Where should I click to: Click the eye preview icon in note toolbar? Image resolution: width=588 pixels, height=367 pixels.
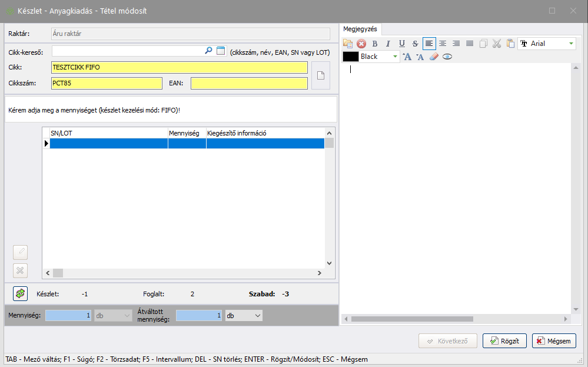point(447,57)
